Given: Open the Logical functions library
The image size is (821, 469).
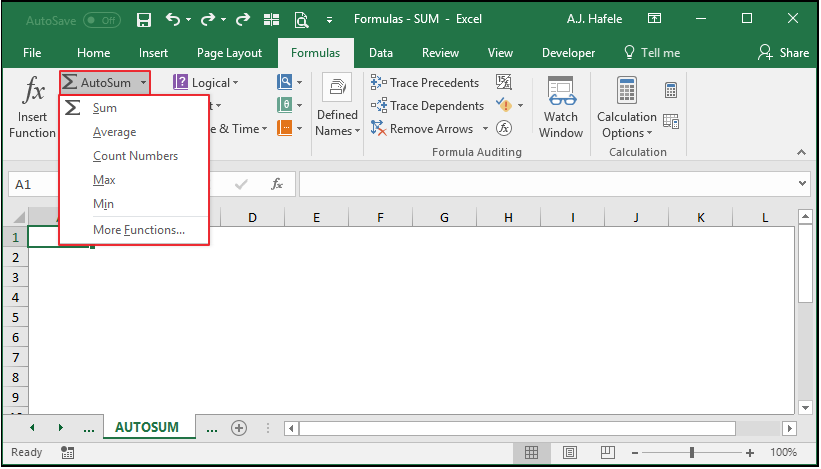Looking at the screenshot, I should [205, 83].
